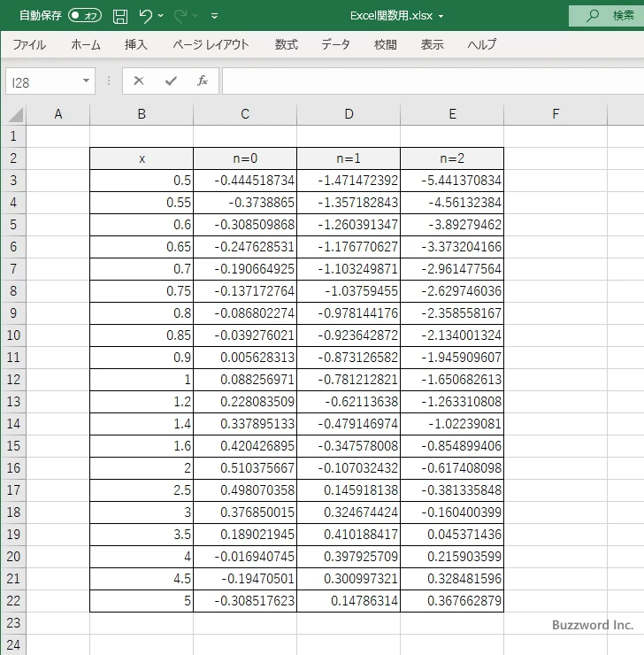Select column F header
Screen dimensions: 644x655
tap(556, 114)
